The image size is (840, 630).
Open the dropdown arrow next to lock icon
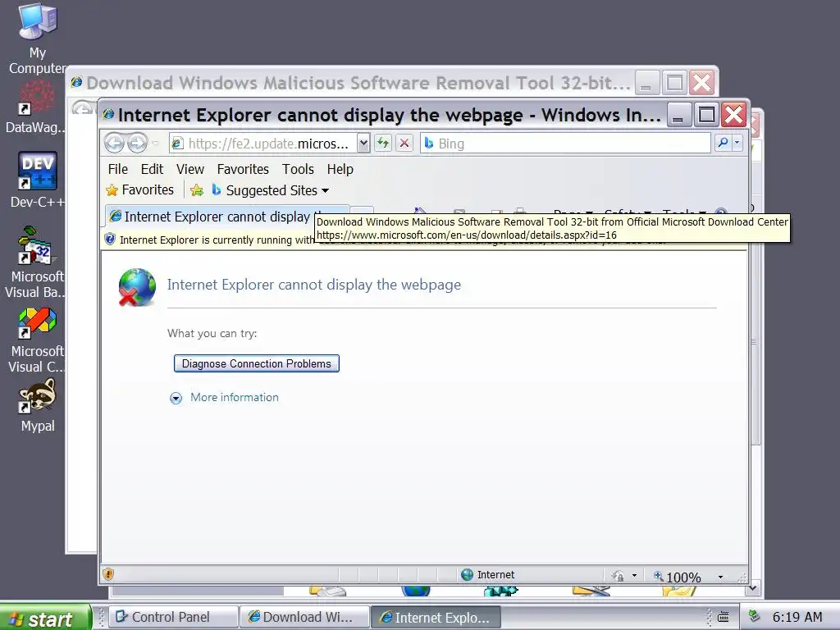click(x=634, y=576)
